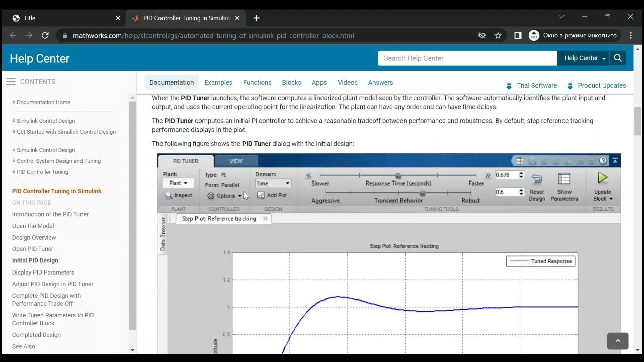Expand the Options dropdown arrow

(x=239, y=196)
